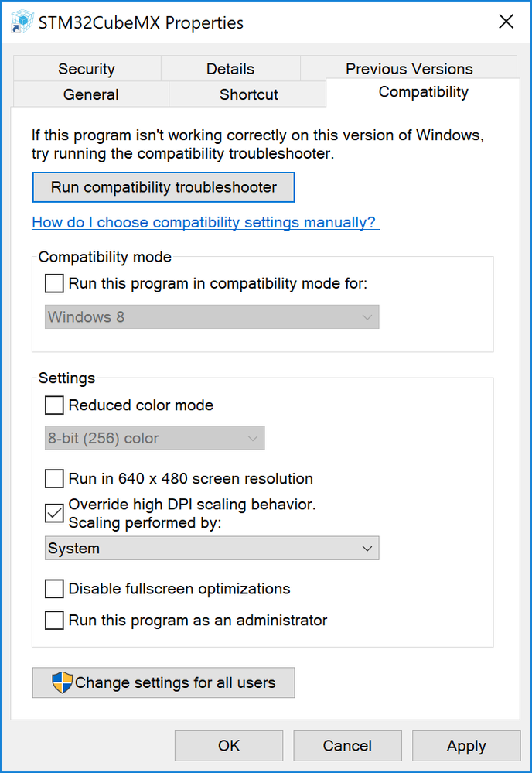Open How do I choose compatibility settings link

pyautogui.click(x=206, y=222)
